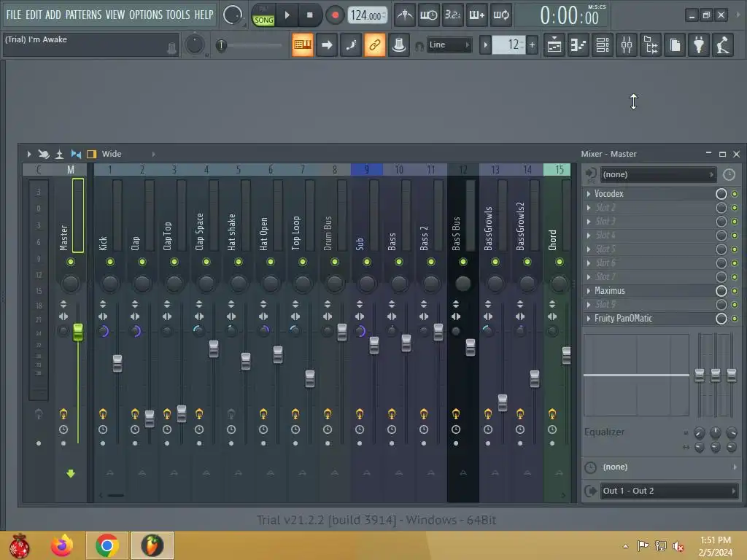Open the playlist view icon

554,45
